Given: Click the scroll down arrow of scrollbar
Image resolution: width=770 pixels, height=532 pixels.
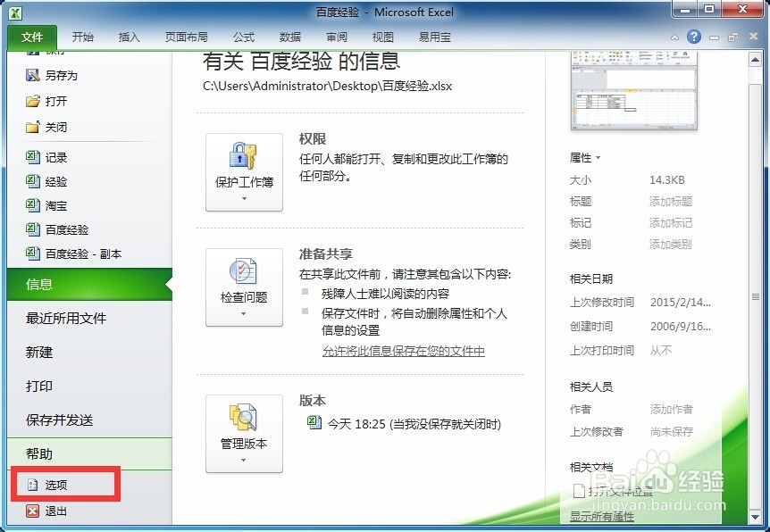Looking at the screenshot, I should 756,517.
